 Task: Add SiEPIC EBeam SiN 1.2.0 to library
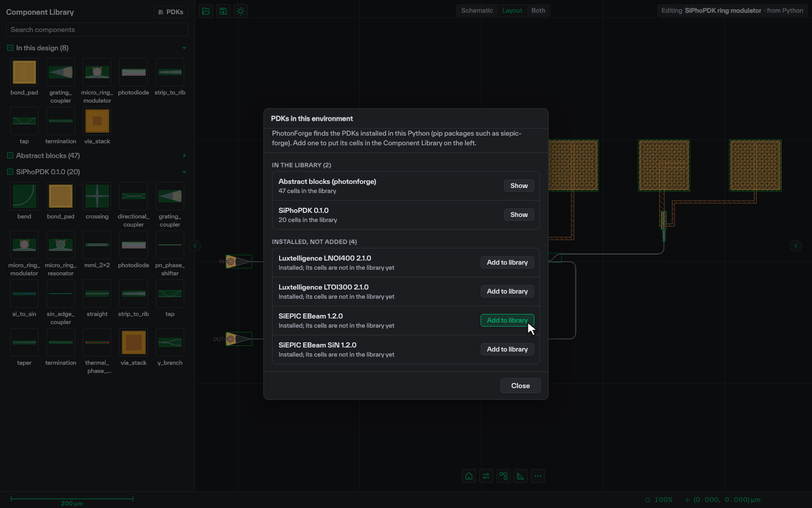[x=507, y=350]
